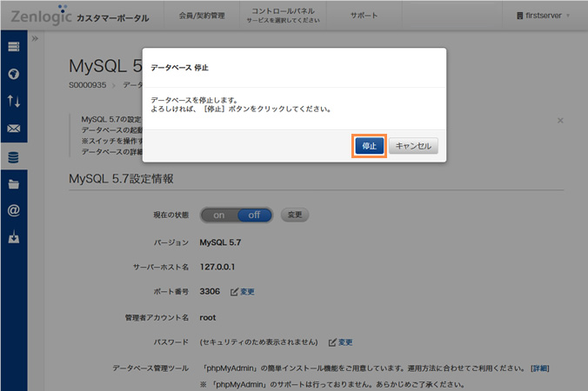Image resolution: width=588 pixels, height=391 pixels.
Task: Click the @ symbol sidebar icon
Action: tap(13, 210)
